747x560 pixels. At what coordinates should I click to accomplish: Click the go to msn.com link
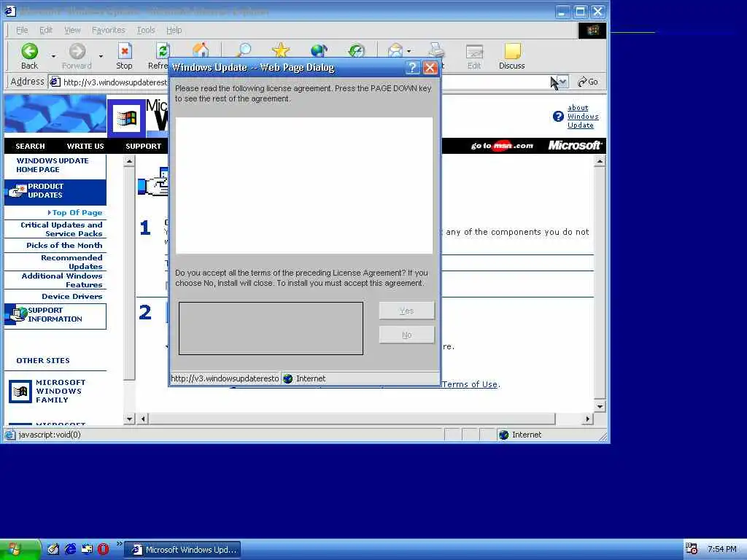click(502, 146)
